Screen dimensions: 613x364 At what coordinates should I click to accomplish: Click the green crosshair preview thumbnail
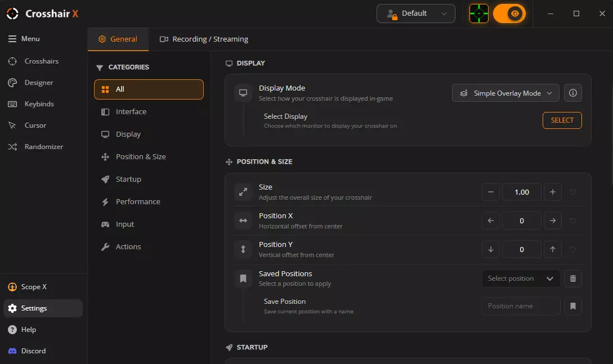click(x=479, y=14)
